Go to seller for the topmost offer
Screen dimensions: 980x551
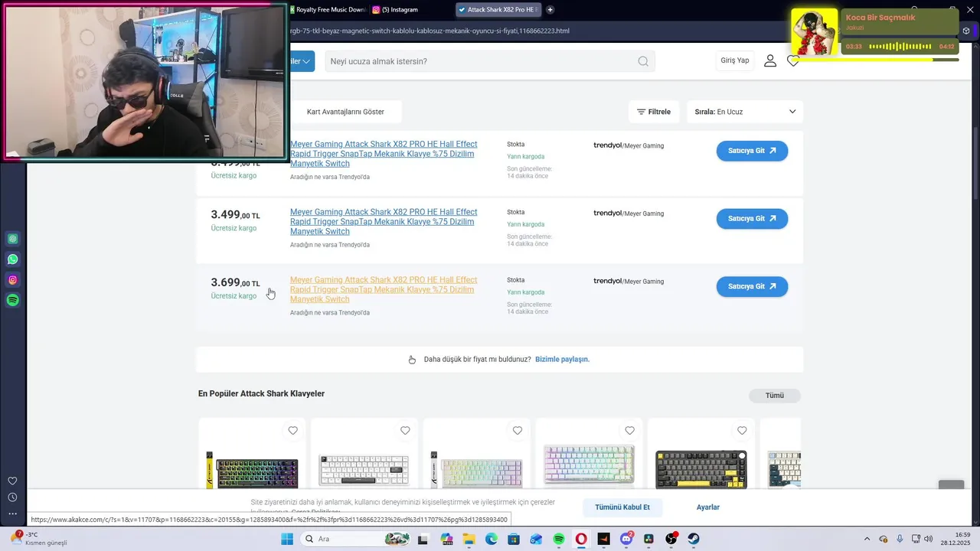coord(752,151)
